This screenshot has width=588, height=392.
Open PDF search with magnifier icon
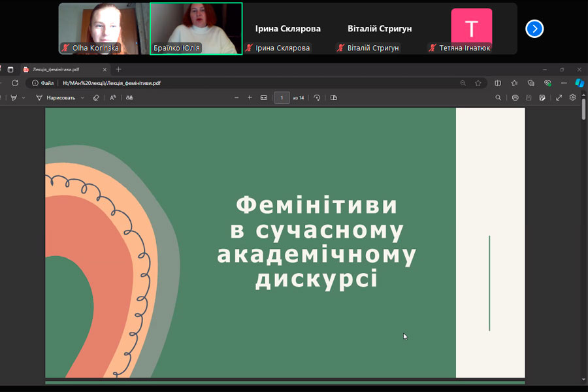pos(498,97)
